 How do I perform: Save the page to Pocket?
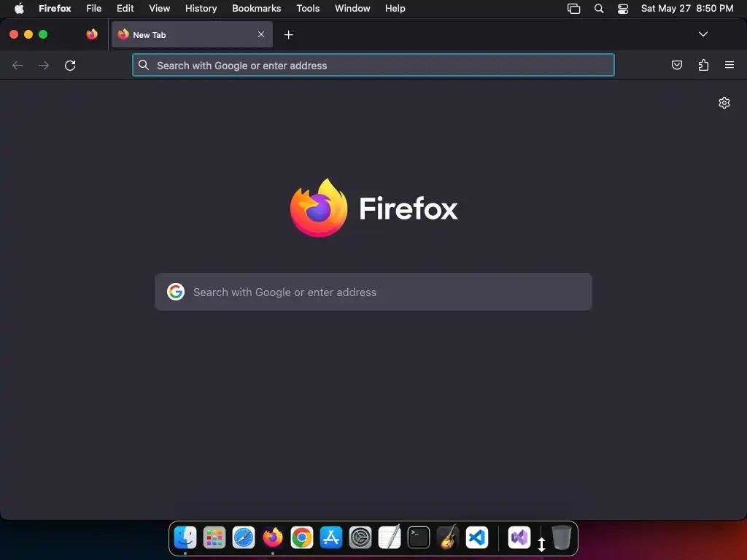[676, 65]
